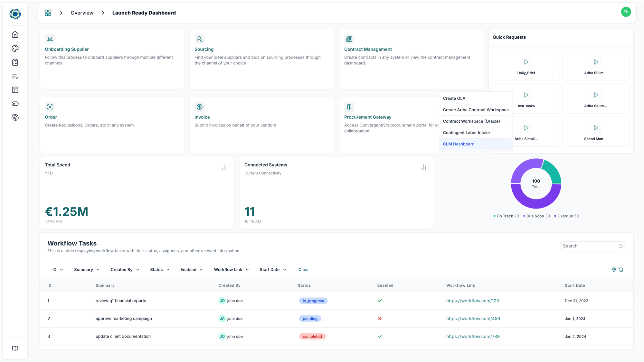The image size is (644, 362).
Task: Clear all table filters
Action: (x=303, y=270)
